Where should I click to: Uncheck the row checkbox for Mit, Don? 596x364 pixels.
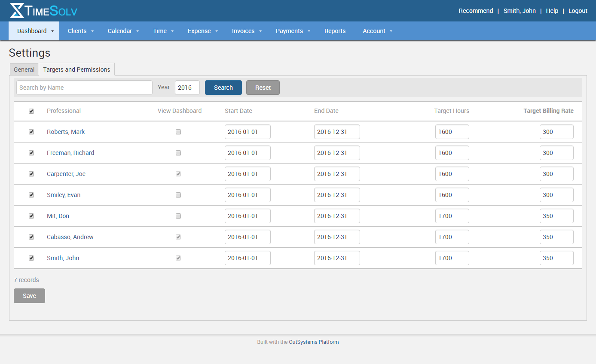pos(31,216)
